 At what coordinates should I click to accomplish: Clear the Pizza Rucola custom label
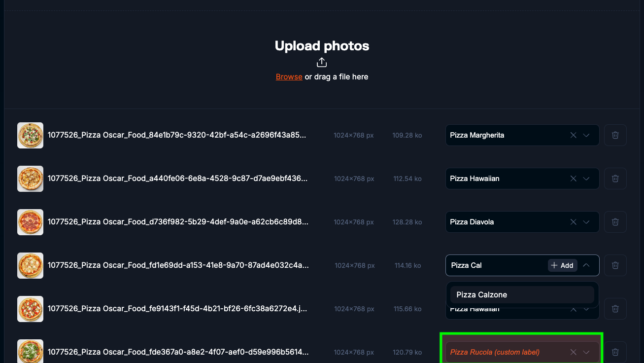coord(573,352)
